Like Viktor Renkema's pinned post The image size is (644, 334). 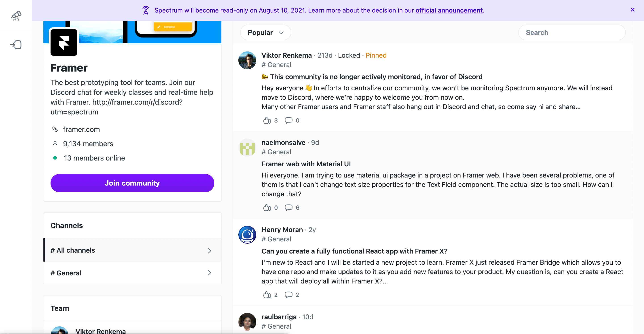click(267, 120)
